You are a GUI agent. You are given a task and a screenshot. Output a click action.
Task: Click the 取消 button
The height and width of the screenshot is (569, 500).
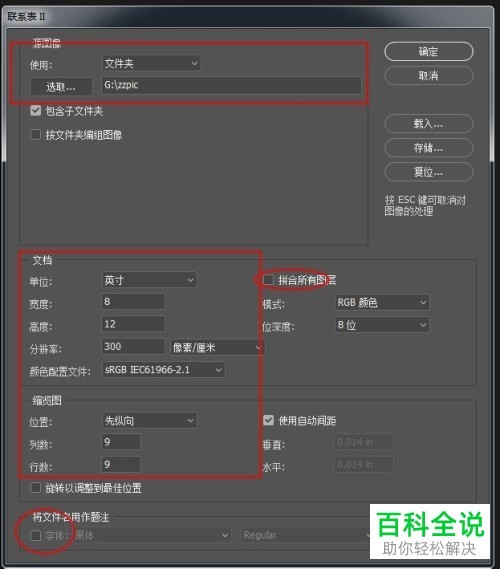click(x=429, y=76)
